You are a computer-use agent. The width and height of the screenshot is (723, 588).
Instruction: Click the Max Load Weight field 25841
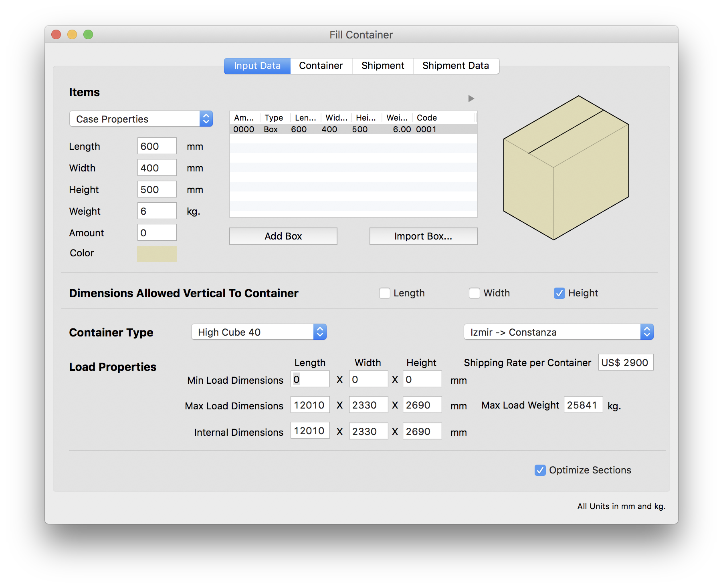click(584, 405)
